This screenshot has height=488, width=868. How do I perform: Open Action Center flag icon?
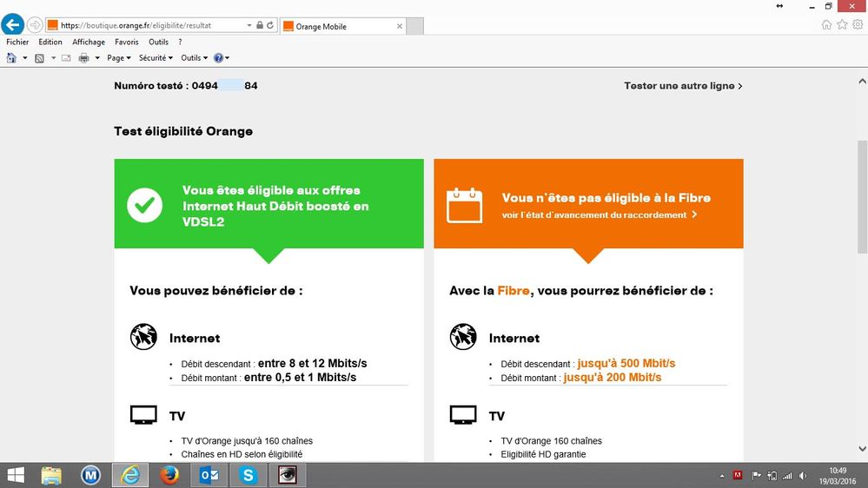[x=756, y=475]
